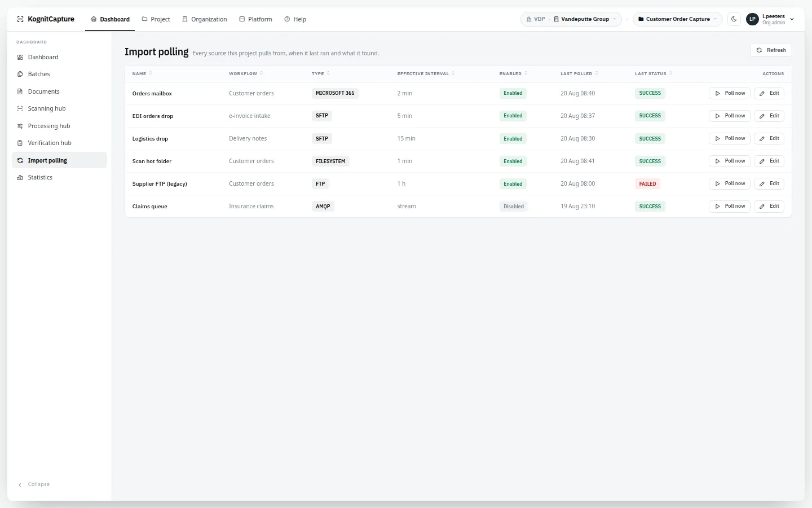The height and width of the screenshot is (508, 812).
Task: Click the Delivery notes workflow cell
Action: coord(248,139)
